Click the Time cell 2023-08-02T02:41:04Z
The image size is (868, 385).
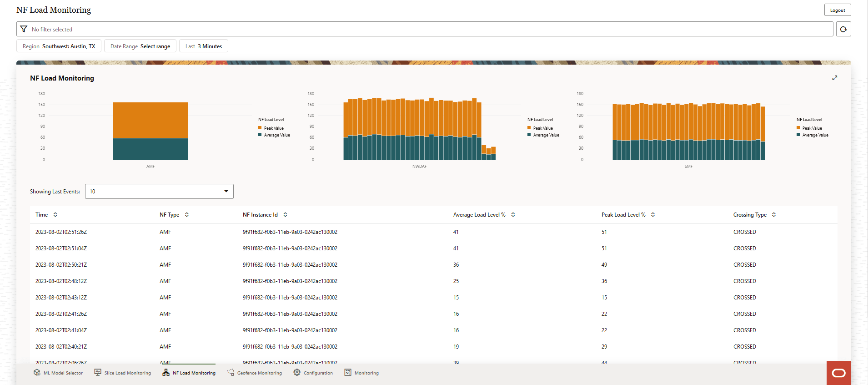tap(61, 330)
